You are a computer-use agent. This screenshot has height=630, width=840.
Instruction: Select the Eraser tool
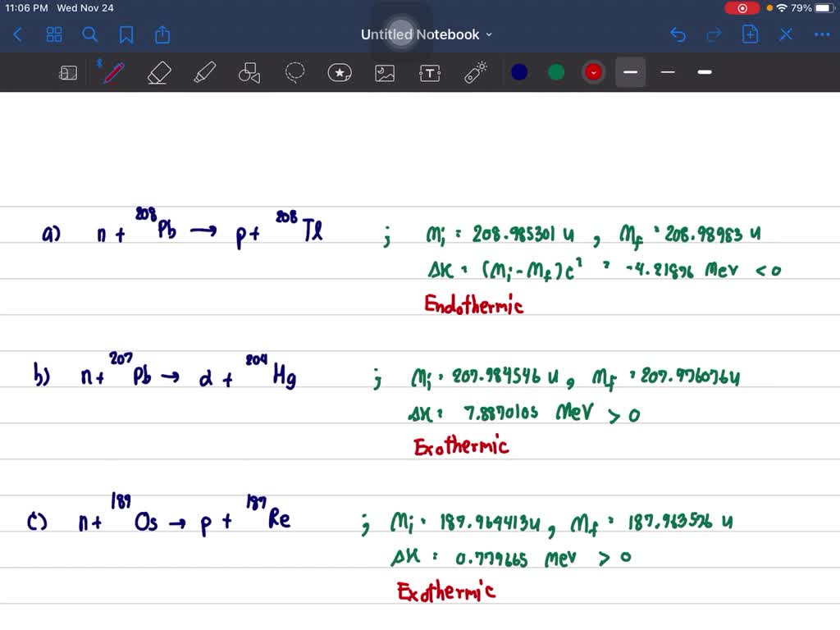click(x=158, y=72)
